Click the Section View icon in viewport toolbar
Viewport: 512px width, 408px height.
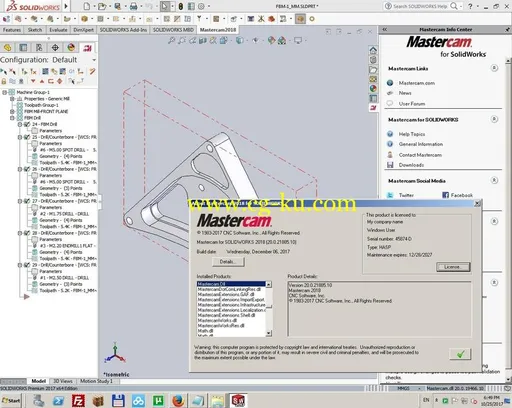point(203,41)
